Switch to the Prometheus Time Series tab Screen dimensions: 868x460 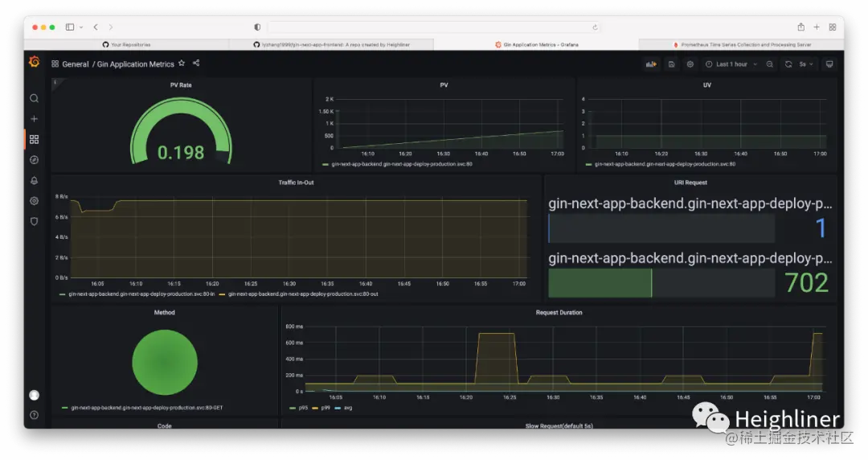click(741, 44)
